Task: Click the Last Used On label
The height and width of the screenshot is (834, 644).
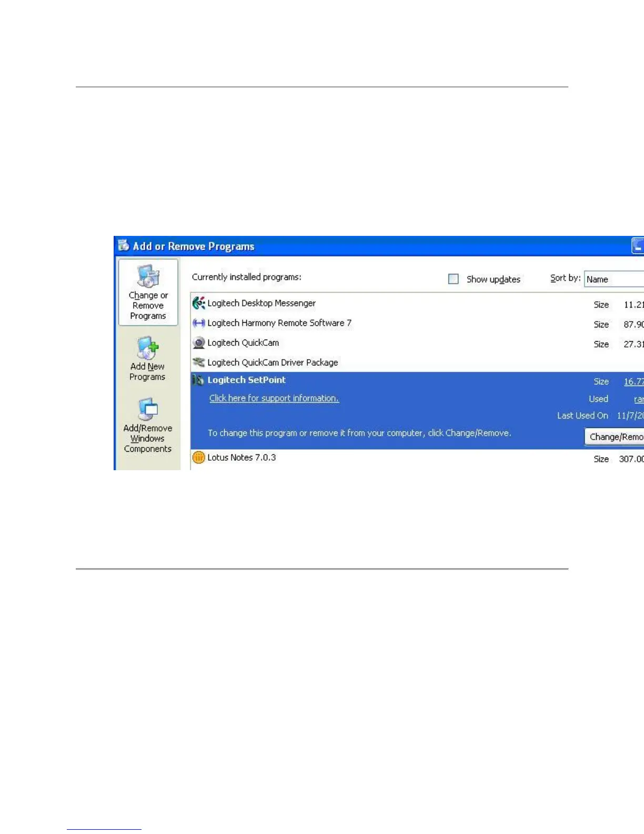Action: [x=583, y=415]
